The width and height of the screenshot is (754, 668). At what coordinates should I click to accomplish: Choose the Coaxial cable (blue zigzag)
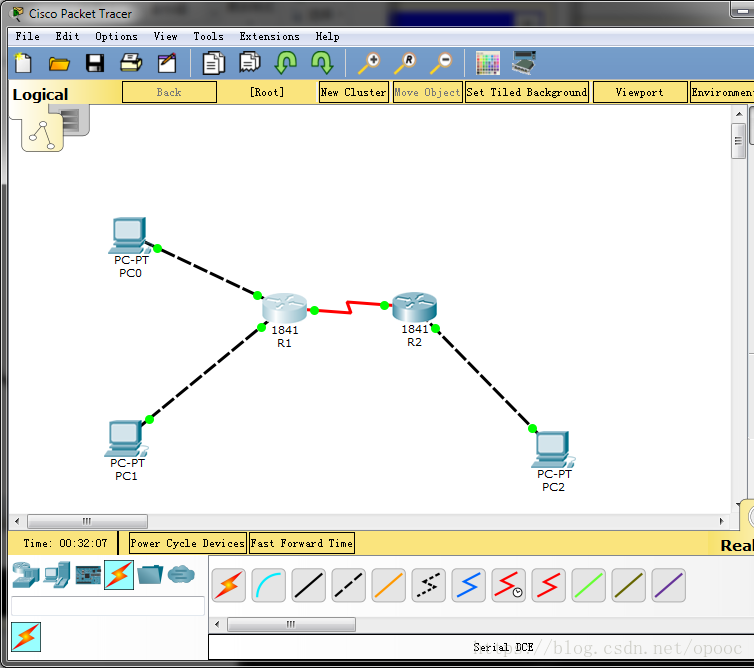468,585
